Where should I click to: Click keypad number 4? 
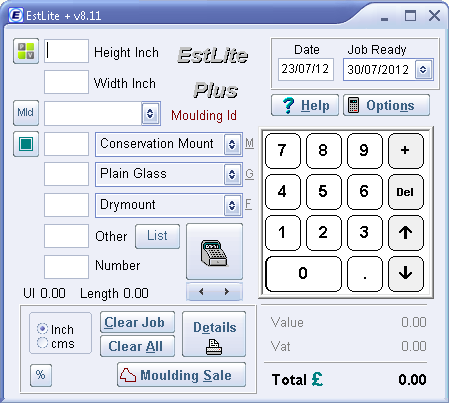283,192
